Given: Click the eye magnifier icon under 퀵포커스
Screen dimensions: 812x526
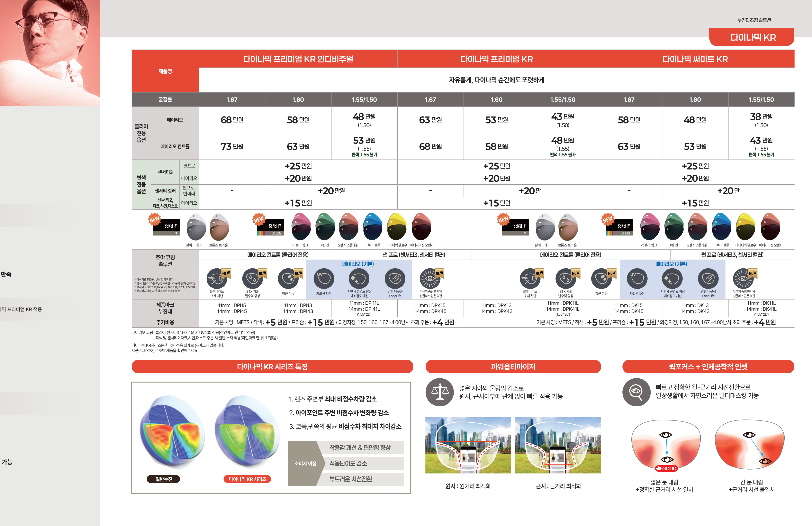Looking at the screenshot, I should [x=636, y=392].
